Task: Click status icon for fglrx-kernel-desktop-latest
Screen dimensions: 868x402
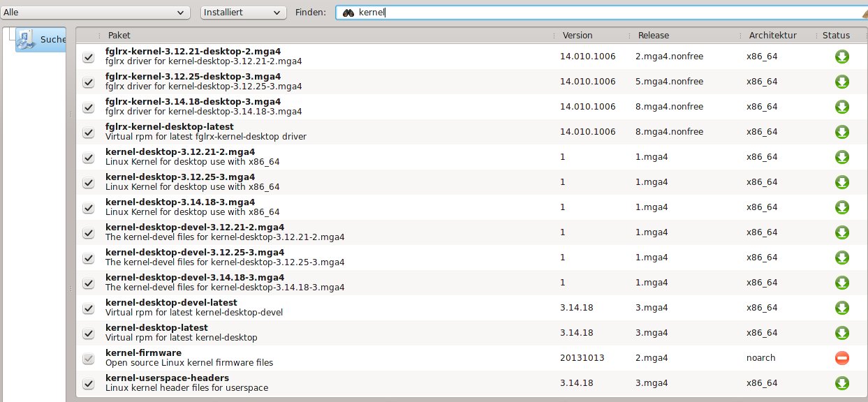Action: pyautogui.click(x=842, y=132)
